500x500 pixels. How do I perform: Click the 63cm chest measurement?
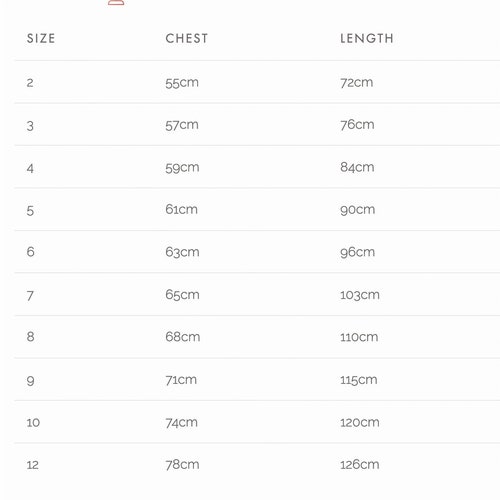click(x=182, y=252)
